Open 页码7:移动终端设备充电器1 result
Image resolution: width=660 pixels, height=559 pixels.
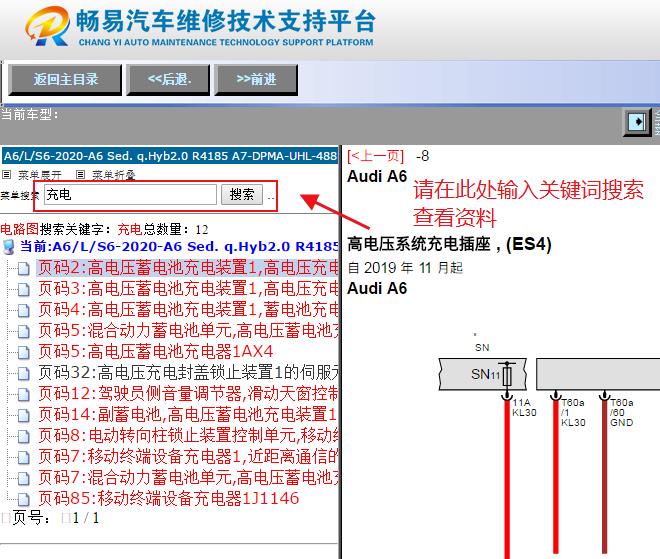pos(188,457)
